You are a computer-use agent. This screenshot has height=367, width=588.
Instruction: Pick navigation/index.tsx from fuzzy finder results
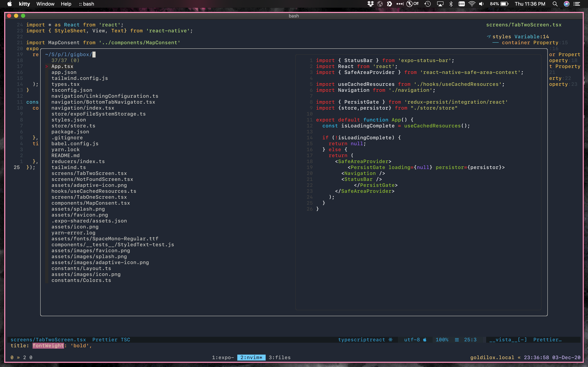click(x=83, y=108)
